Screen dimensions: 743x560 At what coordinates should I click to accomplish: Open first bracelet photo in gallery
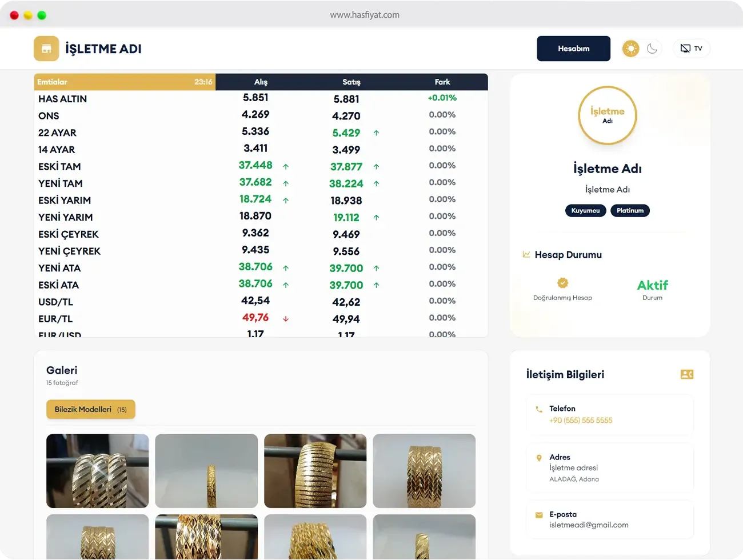point(97,471)
